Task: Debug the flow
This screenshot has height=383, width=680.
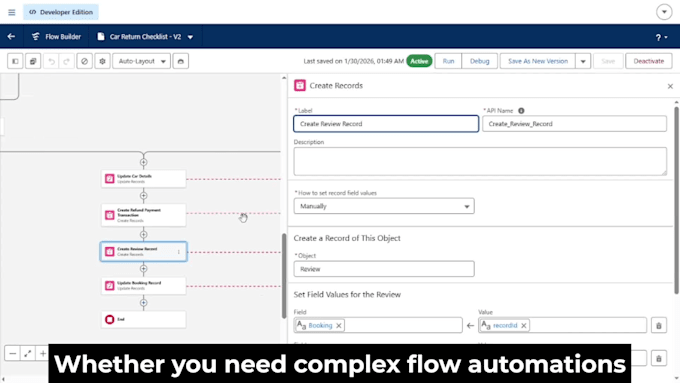Action: [480, 61]
